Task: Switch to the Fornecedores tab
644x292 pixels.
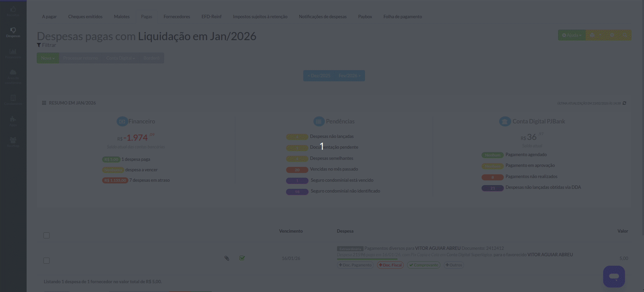Action: coord(177,17)
